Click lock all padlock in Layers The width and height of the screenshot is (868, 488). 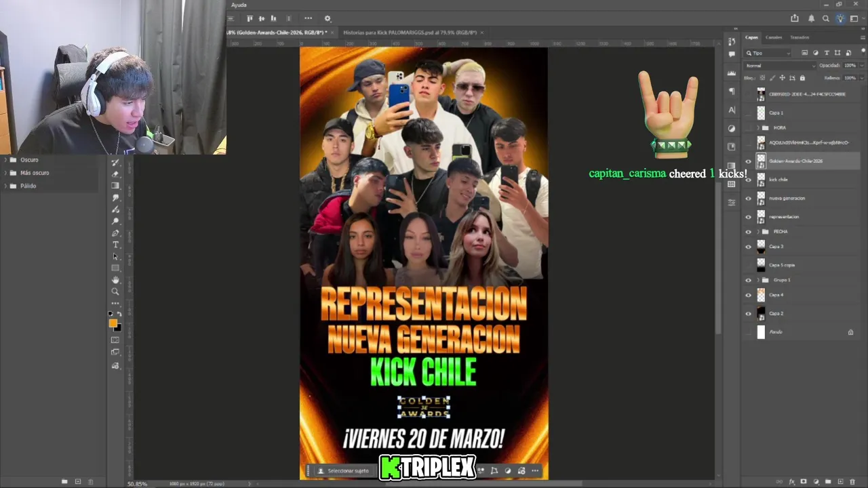[802, 78]
